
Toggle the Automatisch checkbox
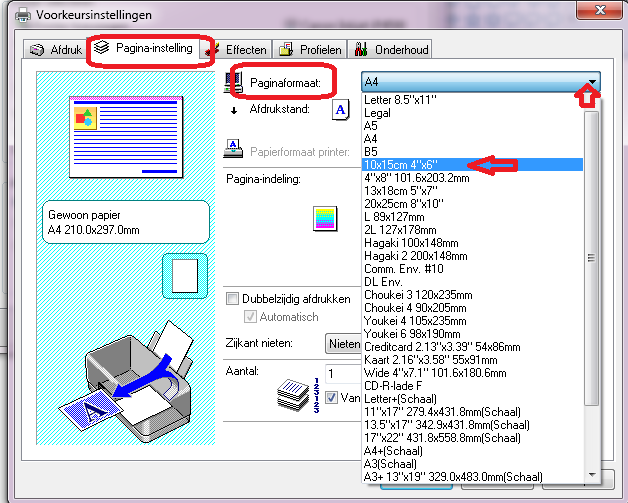pos(250,317)
